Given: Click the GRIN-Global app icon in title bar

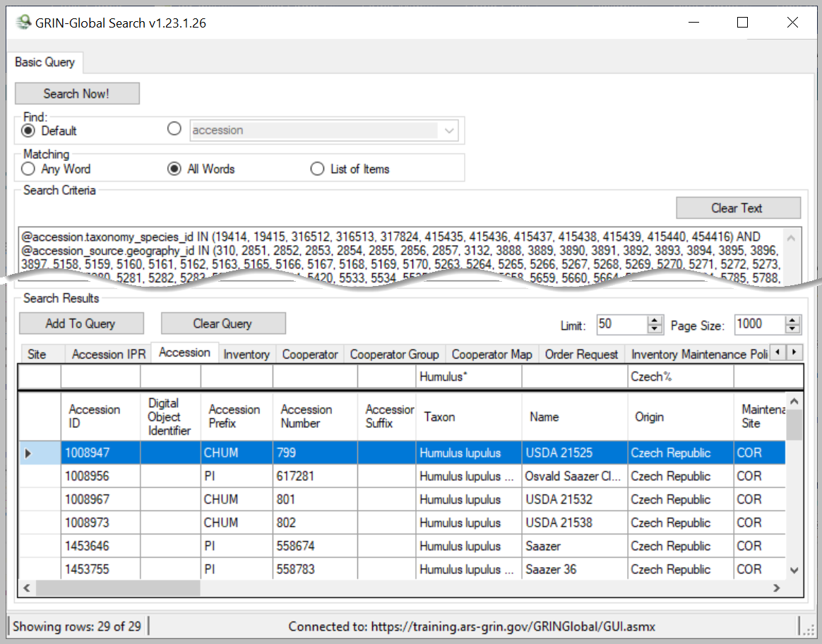Looking at the screenshot, I should click(23, 23).
